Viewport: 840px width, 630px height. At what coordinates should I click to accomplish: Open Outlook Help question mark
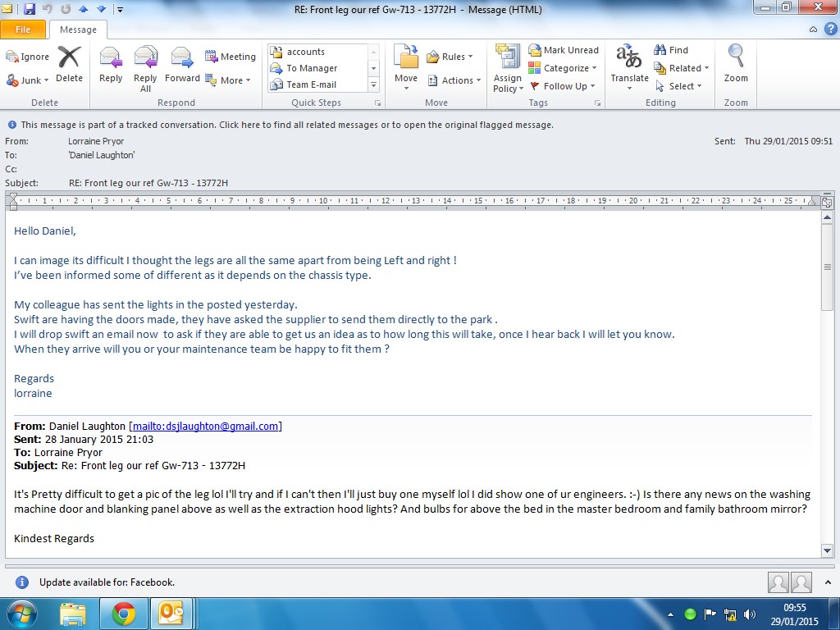click(x=830, y=29)
